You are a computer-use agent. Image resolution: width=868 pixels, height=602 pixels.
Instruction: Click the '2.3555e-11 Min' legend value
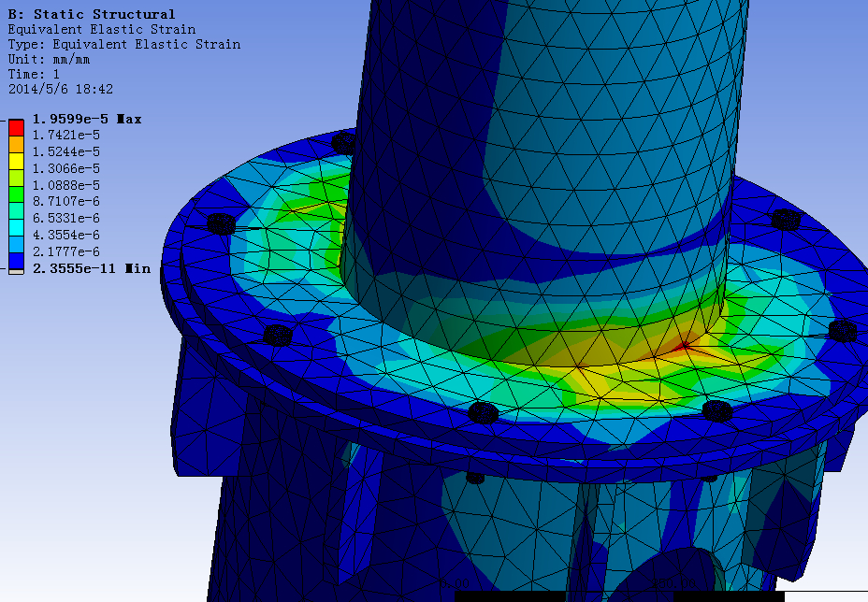pos(92,268)
